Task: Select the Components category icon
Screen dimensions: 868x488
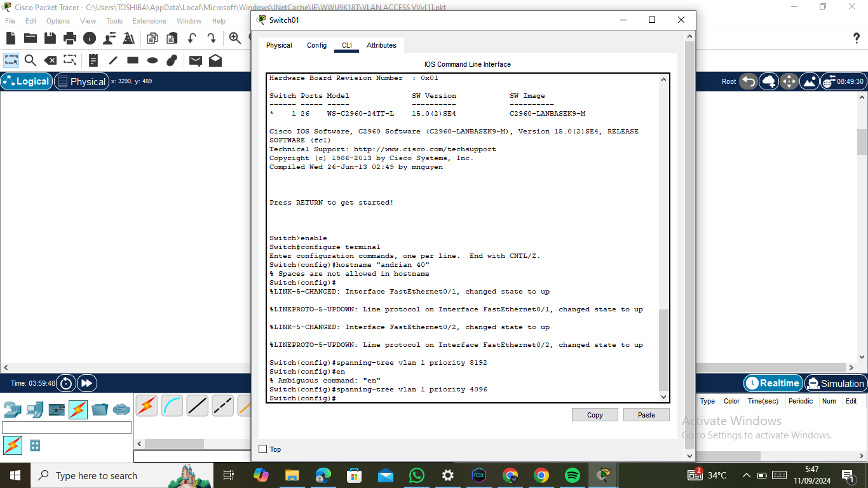Action: point(57,409)
